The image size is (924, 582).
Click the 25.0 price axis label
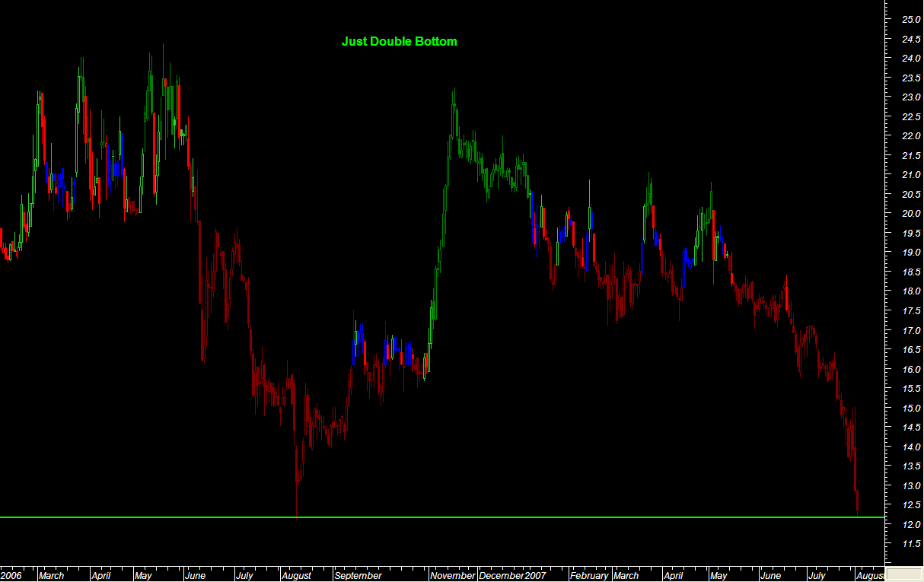coord(912,19)
